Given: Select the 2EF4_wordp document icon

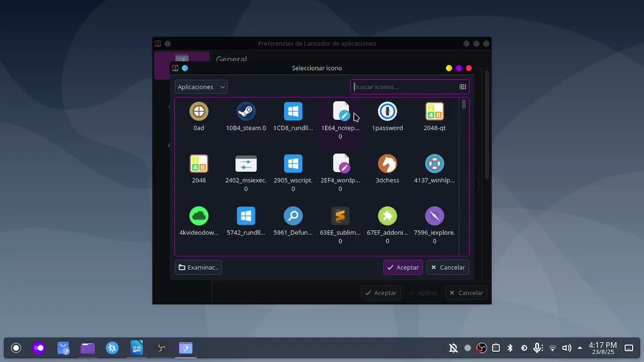Looking at the screenshot, I should click(341, 164).
